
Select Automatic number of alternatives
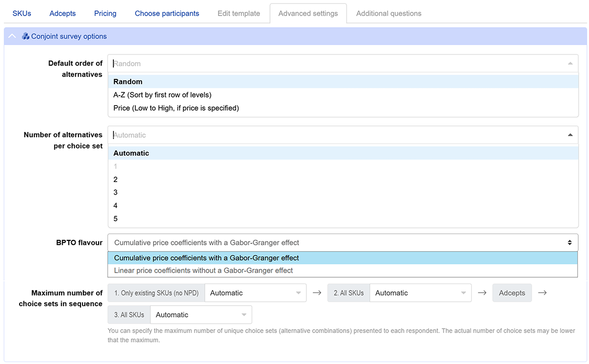[343, 153]
